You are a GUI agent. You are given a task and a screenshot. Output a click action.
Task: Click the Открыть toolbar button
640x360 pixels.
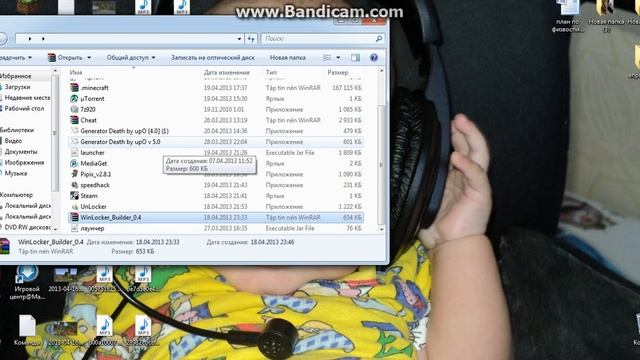65,58
